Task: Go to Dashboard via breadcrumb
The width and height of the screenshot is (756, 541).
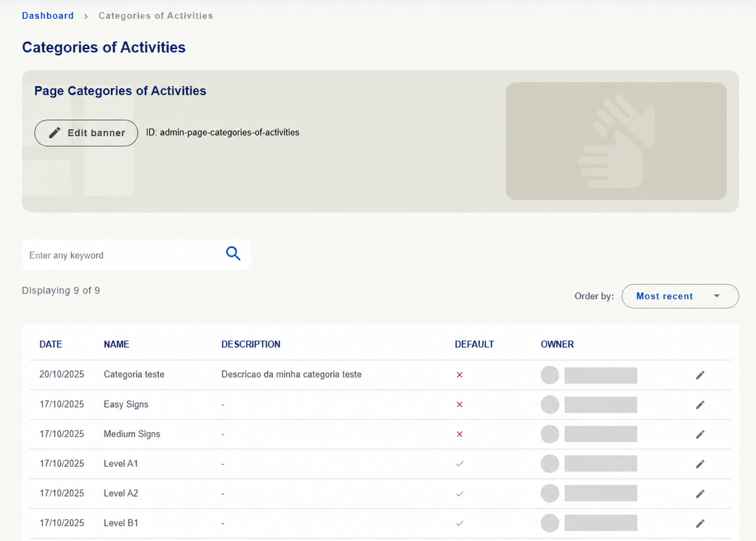Action: tap(48, 16)
